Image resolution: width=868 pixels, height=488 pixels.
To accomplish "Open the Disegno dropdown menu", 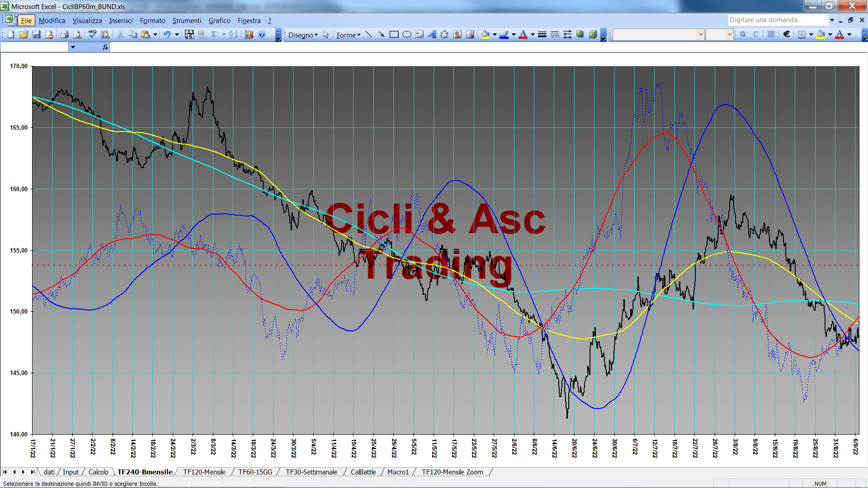I will click(x=303, y=35).
